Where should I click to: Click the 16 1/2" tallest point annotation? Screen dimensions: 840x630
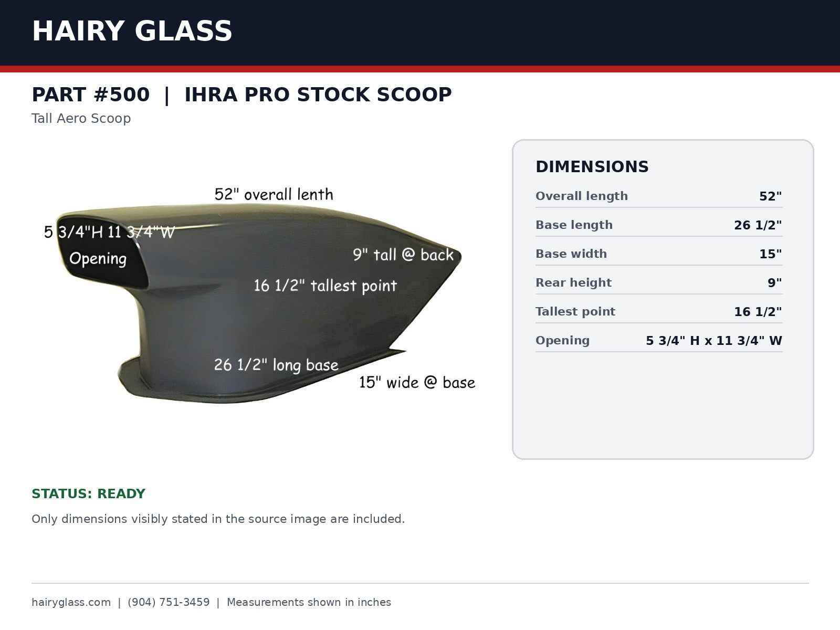(x=325, y=286)
